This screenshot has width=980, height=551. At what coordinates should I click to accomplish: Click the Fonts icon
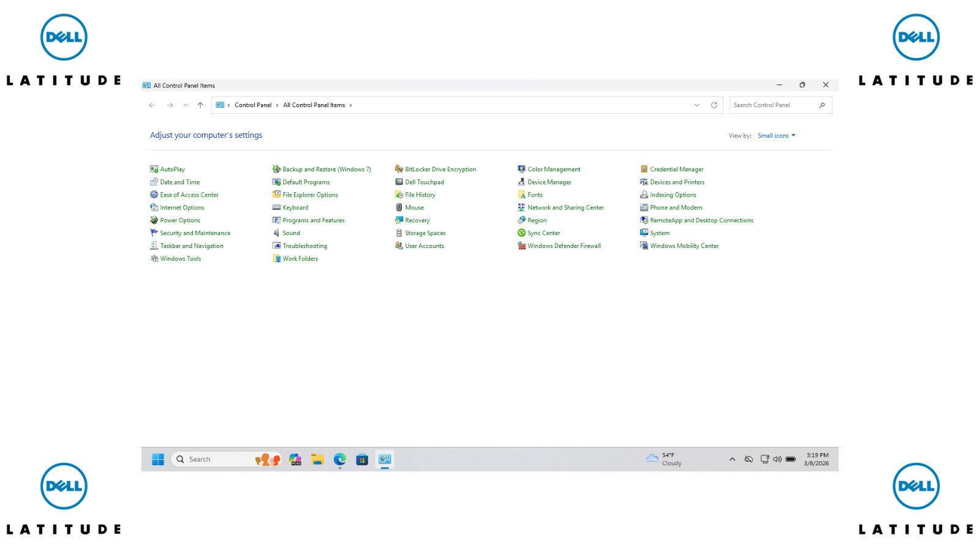[x=522, y=195]
